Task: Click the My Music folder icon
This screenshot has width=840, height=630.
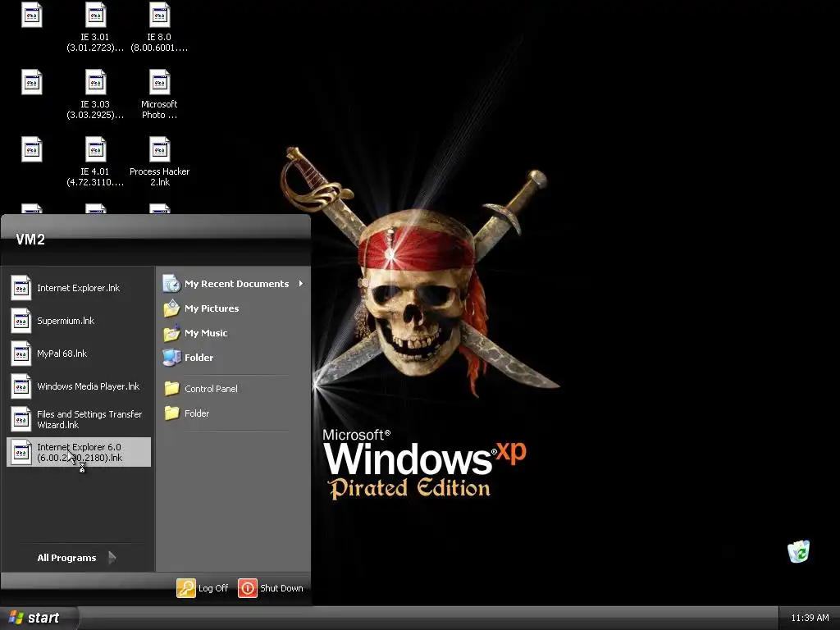Action: [171, 333]
